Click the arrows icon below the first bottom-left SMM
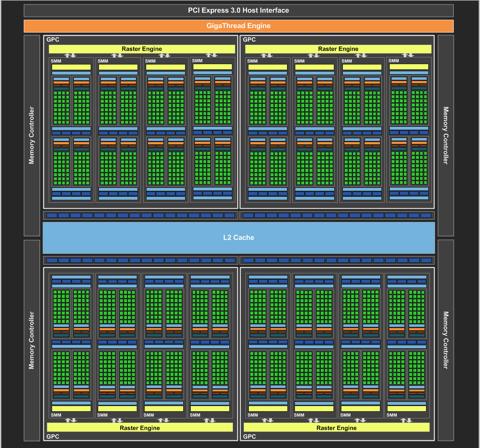 coord(71,420)
